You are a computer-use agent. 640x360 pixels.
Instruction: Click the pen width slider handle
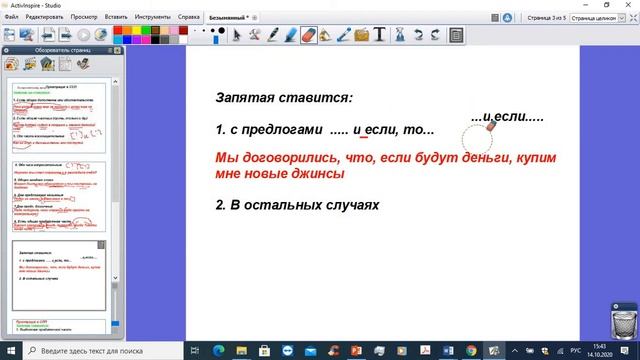point(216,39)
